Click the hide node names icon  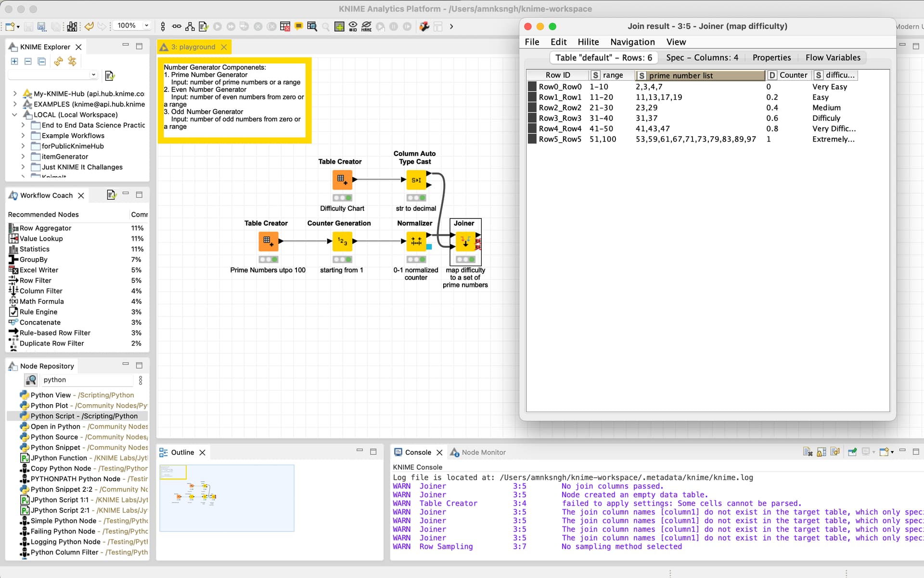click(366, 26)
